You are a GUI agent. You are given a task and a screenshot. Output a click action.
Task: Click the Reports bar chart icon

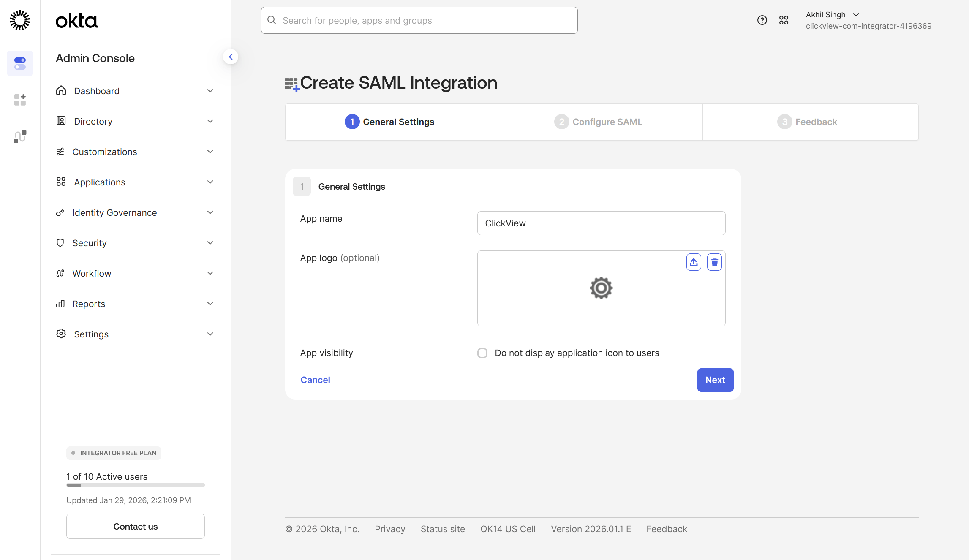(x=60, y=304)
